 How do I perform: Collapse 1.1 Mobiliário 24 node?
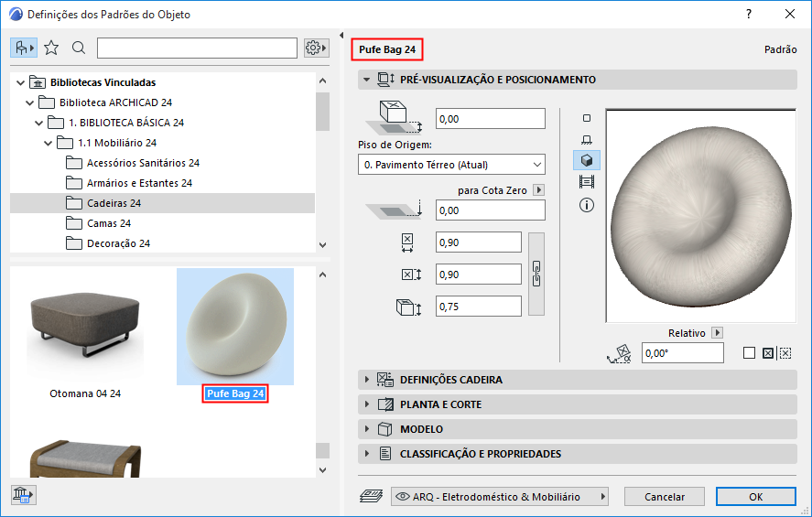point(49,143)
